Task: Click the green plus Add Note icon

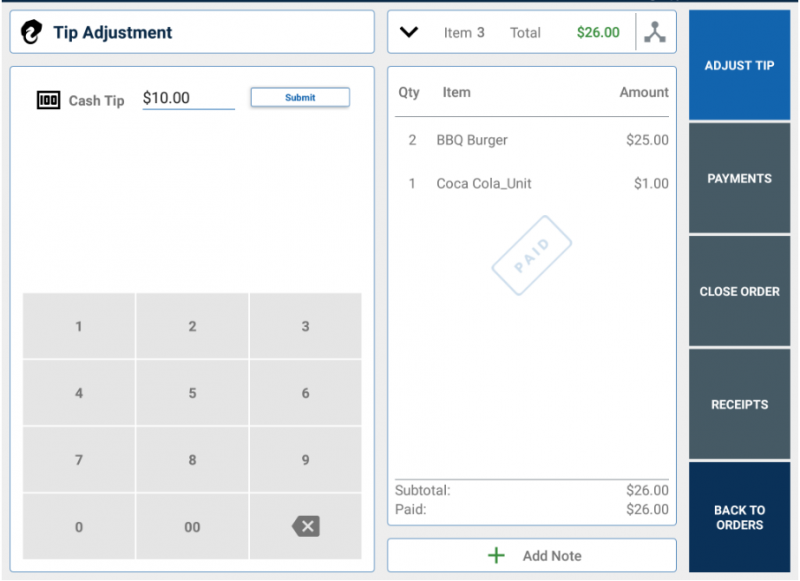Action: tap(496, 555)
